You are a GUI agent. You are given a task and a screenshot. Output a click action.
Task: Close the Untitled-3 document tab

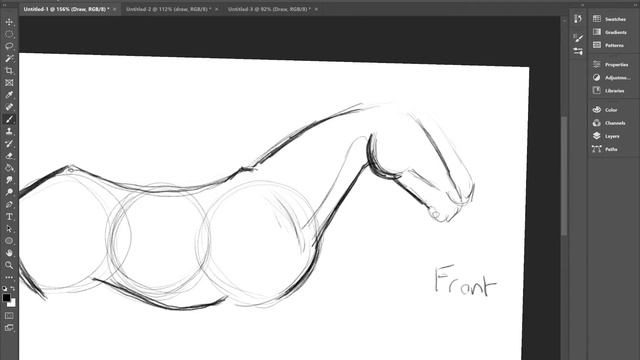[316, 9]
